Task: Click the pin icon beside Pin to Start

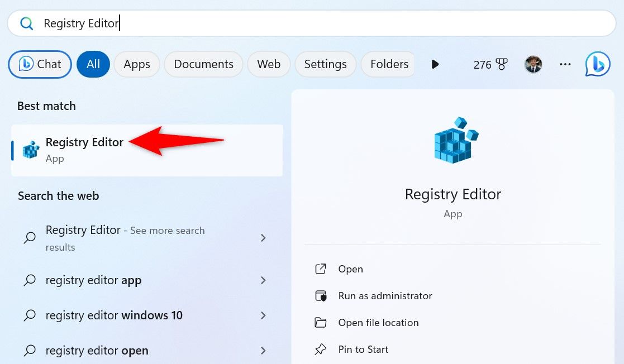Action: click(320, 349)
